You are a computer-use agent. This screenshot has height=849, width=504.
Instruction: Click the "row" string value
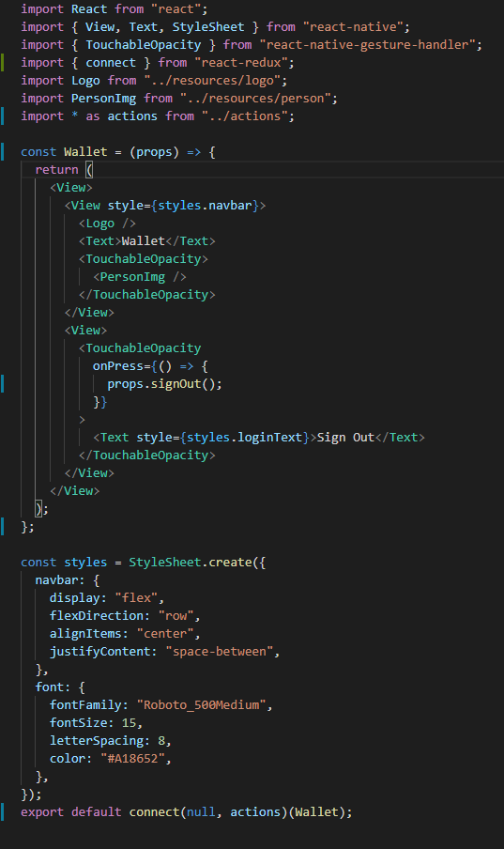click(176, 616)
